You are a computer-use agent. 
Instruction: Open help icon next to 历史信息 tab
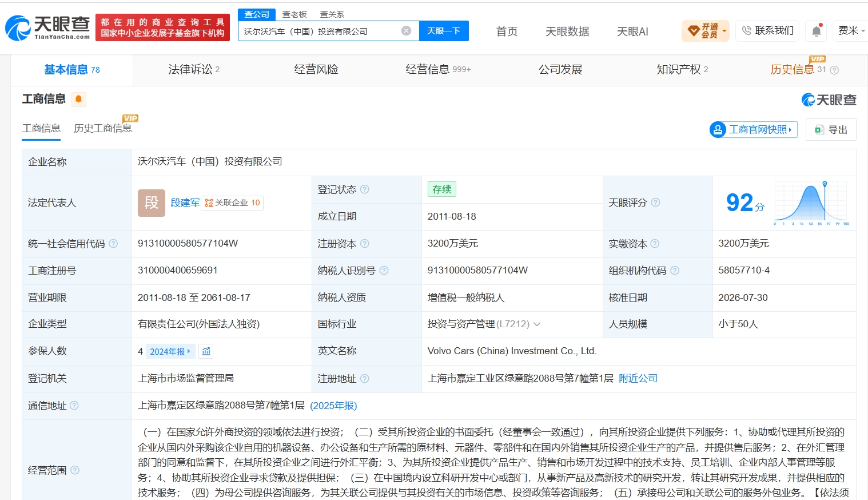coord(834,70)
